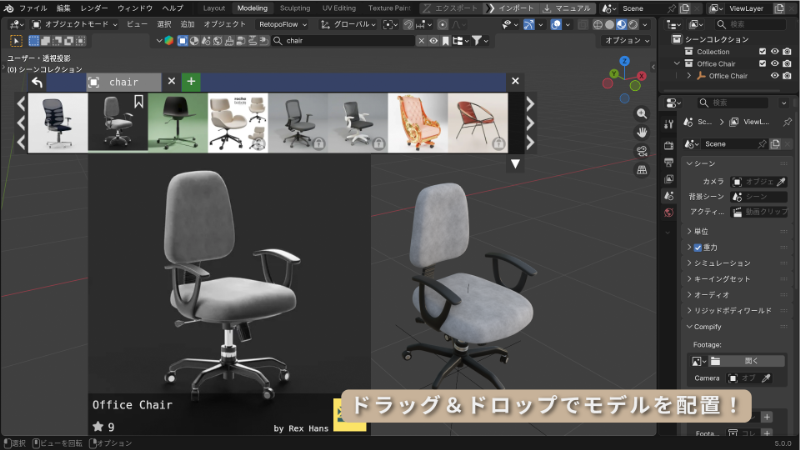Toggle Collection exclude checkbox in outliner
This screenshot has width=800, height=450.
762,52
